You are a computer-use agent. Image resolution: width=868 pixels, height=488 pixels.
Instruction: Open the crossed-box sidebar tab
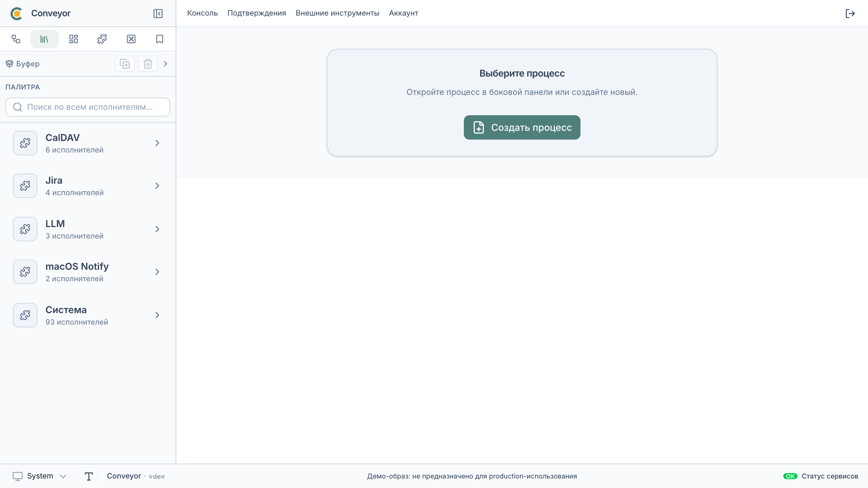point(131,39)
